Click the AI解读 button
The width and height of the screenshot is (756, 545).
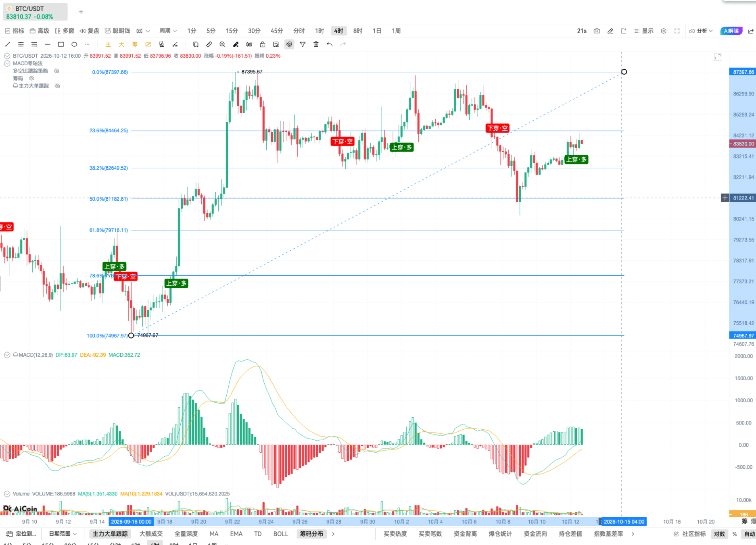(x=731, y=31)
